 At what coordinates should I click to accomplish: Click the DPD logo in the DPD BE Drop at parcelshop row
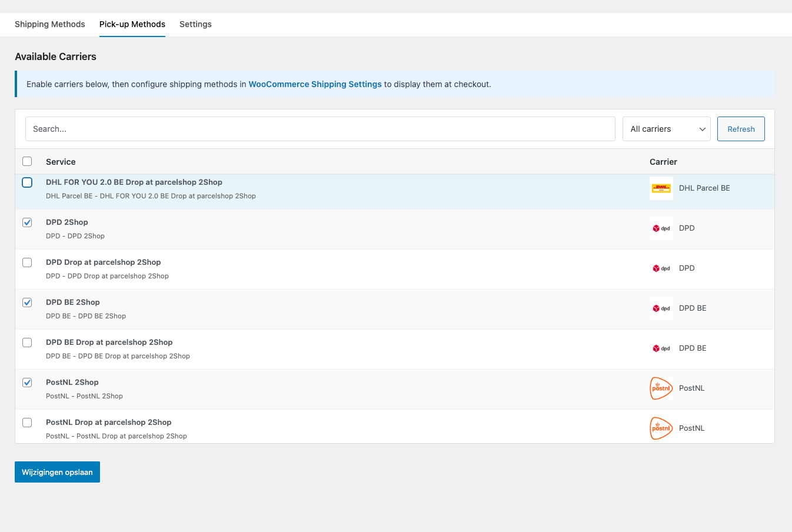[661, 348]
